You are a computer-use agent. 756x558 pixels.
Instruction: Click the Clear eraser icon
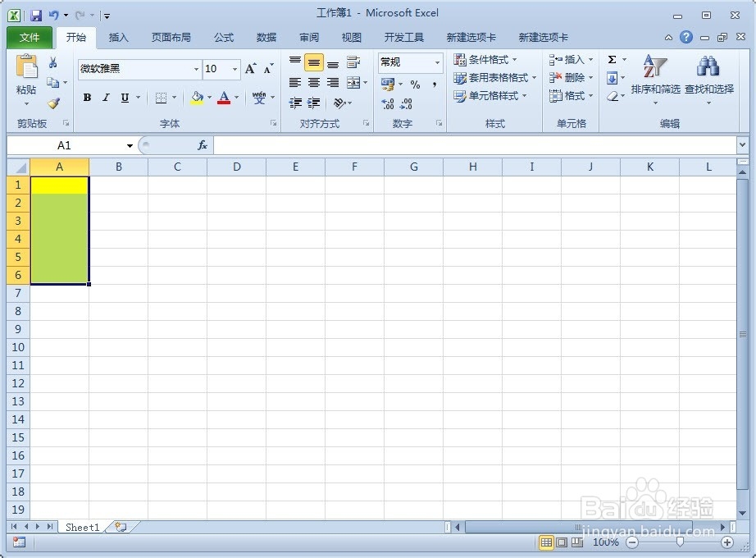613,96
